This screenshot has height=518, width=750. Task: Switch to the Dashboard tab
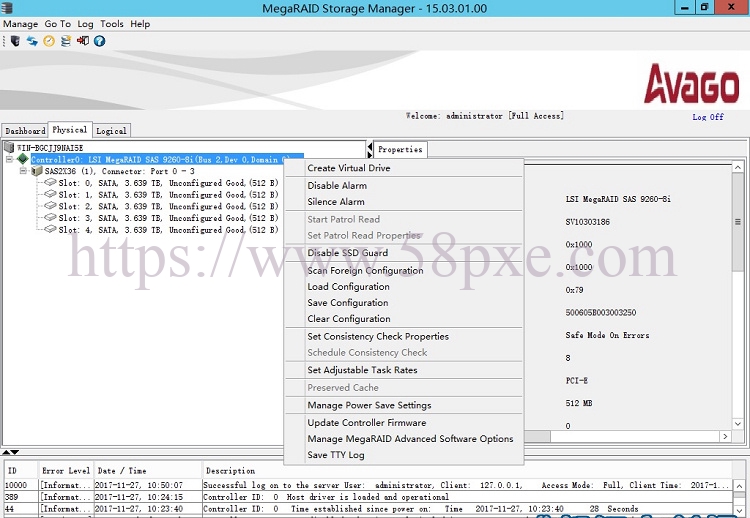tap(25, 131)
